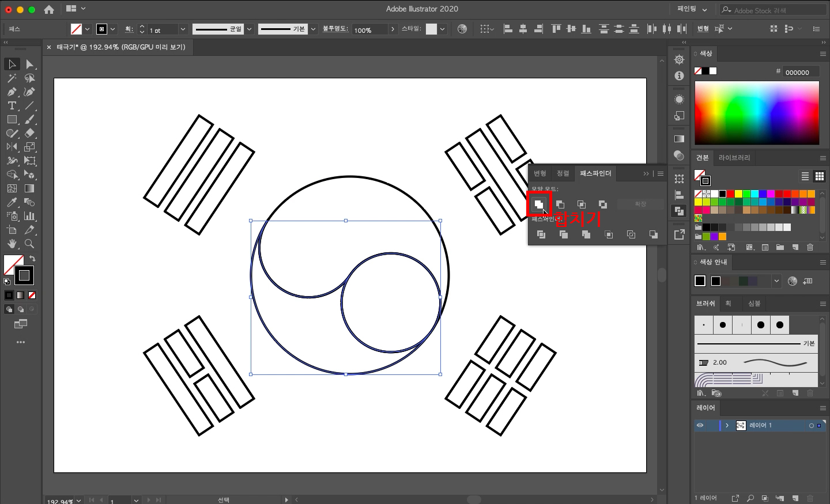Open the 견본 swatches tab
Viewport: 830px width, 504px height.
click(x=702, y=158)
